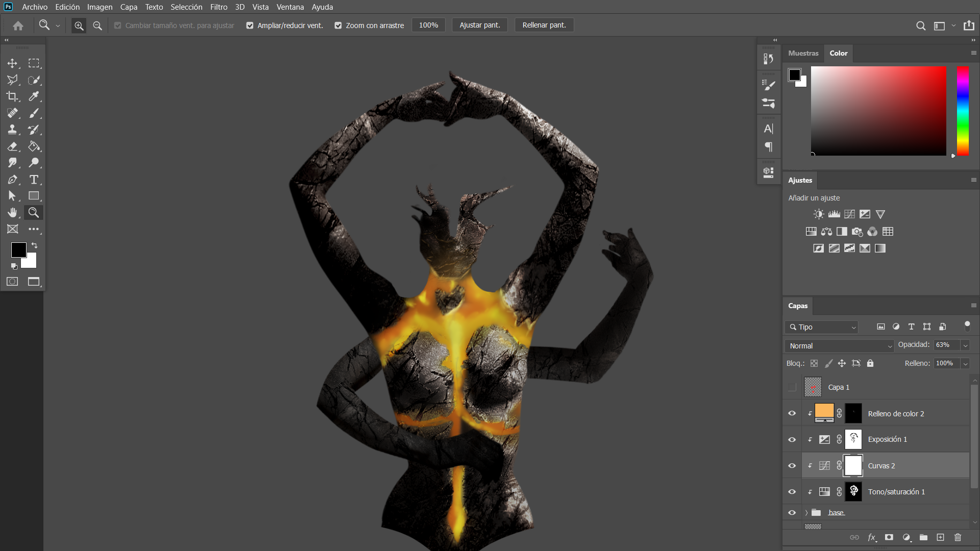Open the Selección menu

tap(186, 7)
